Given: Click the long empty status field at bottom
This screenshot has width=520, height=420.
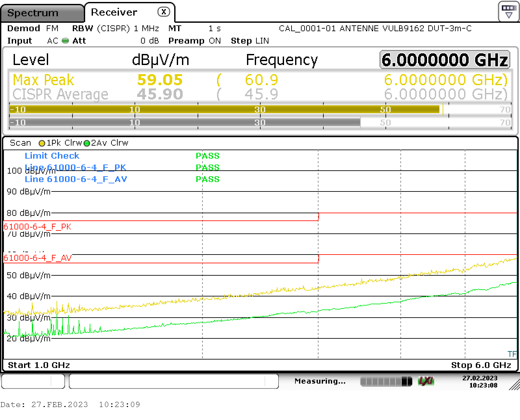Looking at the screenshot, I should coord(174,381).
